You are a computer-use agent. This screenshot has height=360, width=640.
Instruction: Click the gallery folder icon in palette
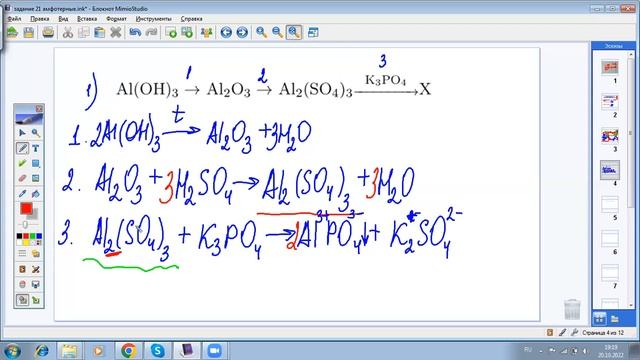tap(36, 253)
